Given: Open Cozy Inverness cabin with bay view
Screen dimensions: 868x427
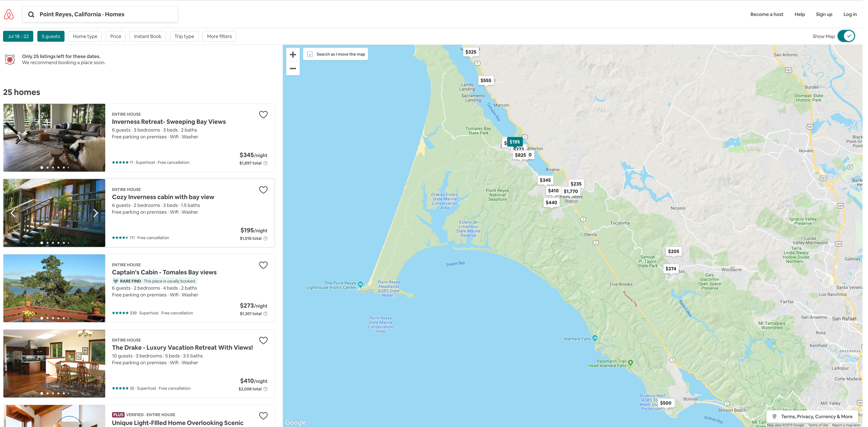Looking at the screenshot, I should click(x=163, y=197).
